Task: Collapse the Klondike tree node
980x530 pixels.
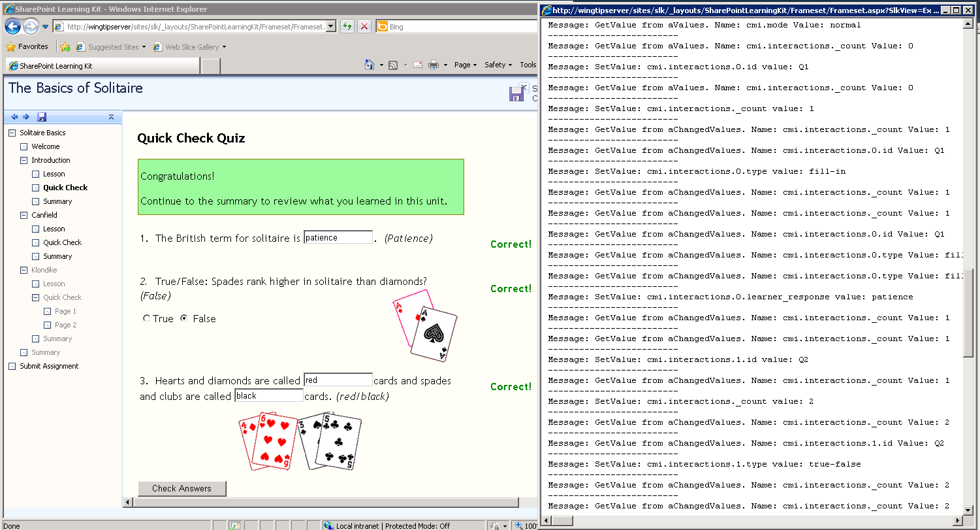Action: [x=24, y=270]
